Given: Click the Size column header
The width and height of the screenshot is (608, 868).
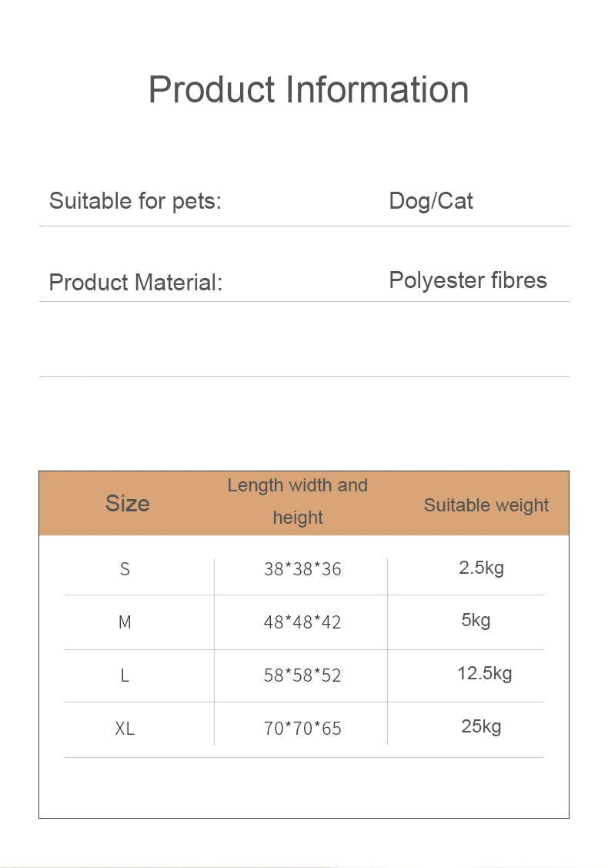Looking at the screenshot, I should tap(127, 504).
